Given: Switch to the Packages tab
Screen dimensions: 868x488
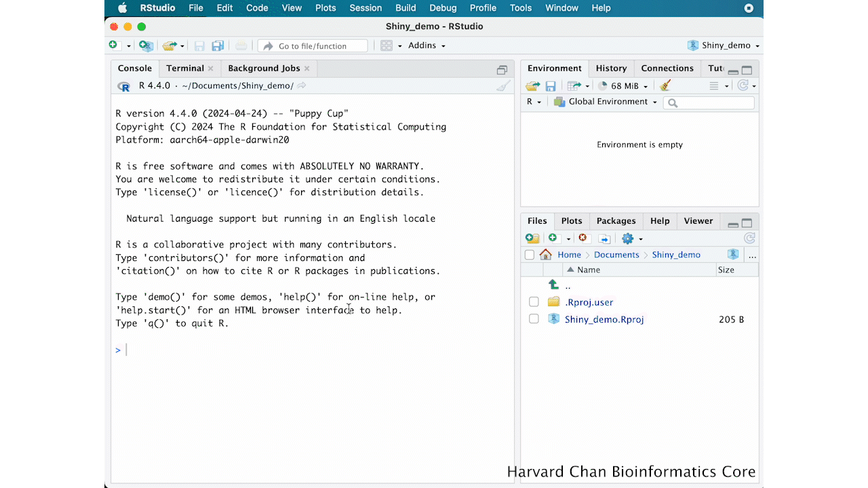Looking at the screenshot, I should point(616,221).
